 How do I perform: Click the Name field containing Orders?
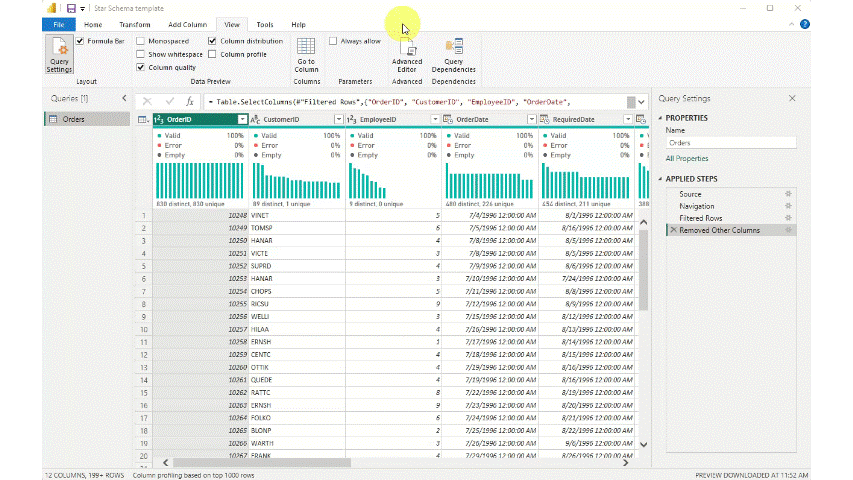pos(730,143)
